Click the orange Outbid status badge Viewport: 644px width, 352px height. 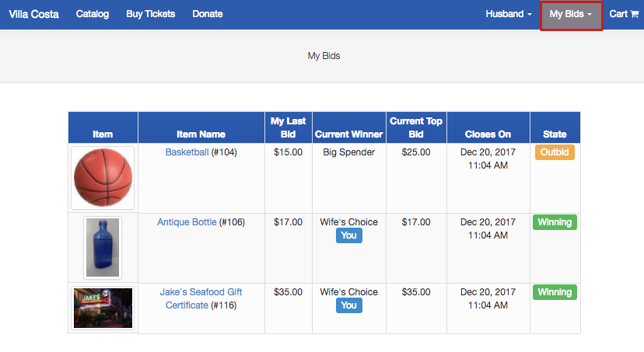(555, 152)
